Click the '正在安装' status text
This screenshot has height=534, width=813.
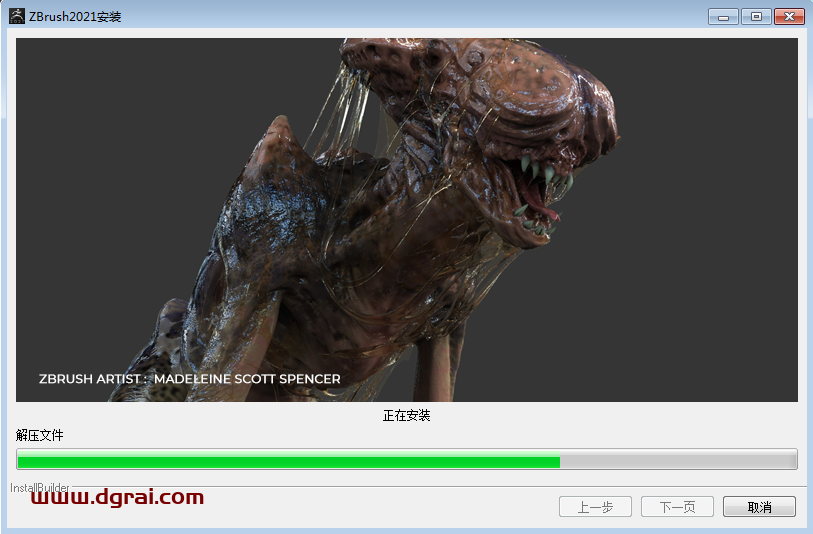click(x=406, y=415)
